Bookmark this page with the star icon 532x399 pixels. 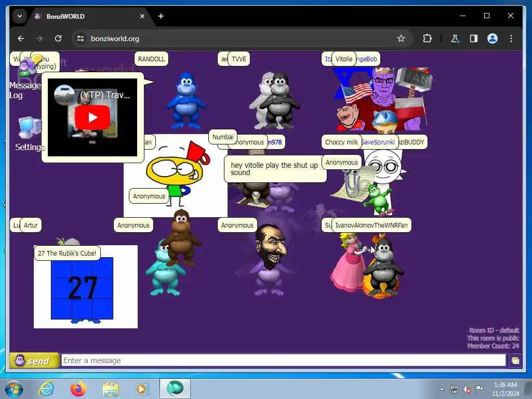401,38
